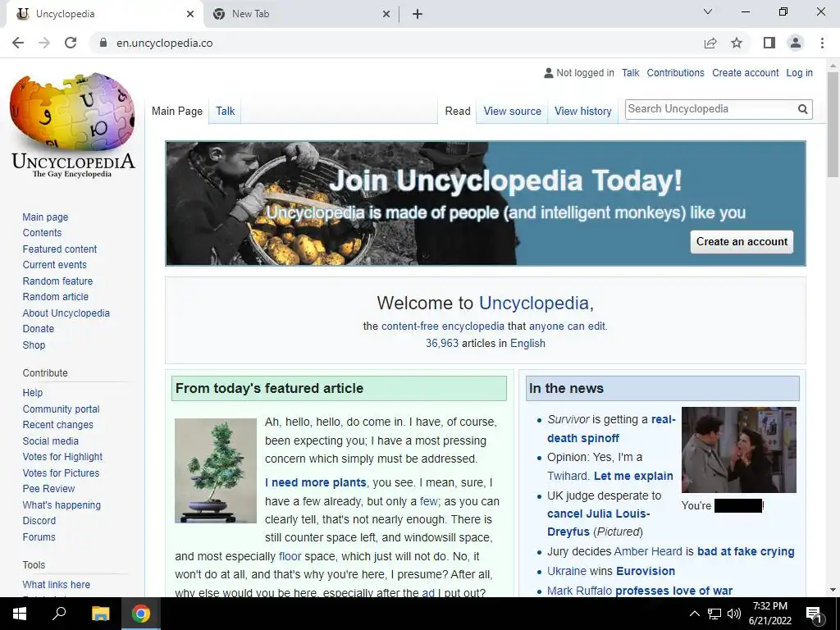Open the tab search chevron
Viewport: 840px width, 630px height.
tap(708, 11)
